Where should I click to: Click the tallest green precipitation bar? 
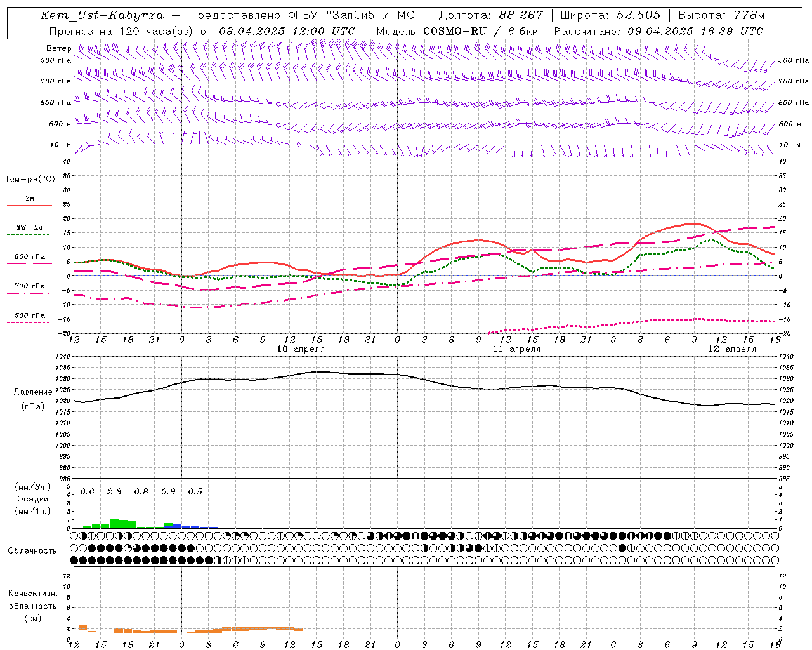115,523
